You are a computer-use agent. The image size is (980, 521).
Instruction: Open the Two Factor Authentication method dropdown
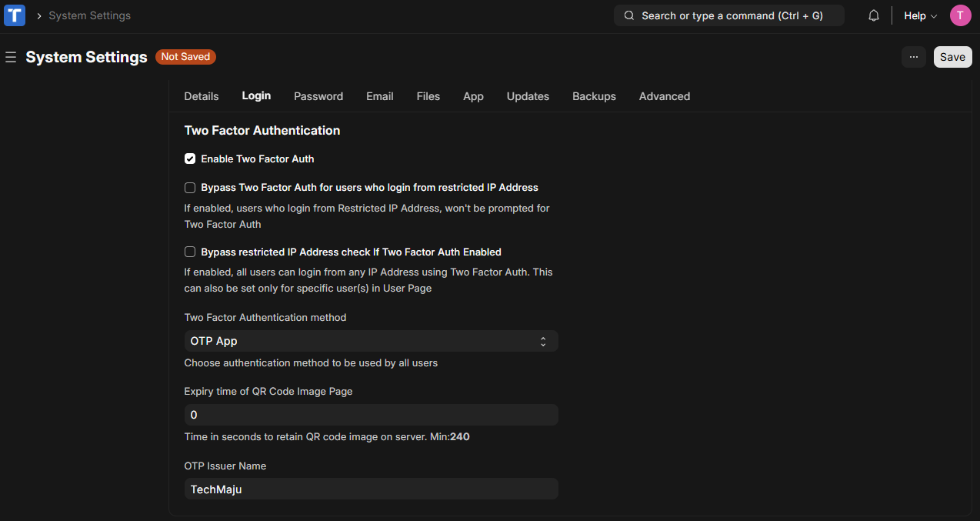tap(371, 340)
